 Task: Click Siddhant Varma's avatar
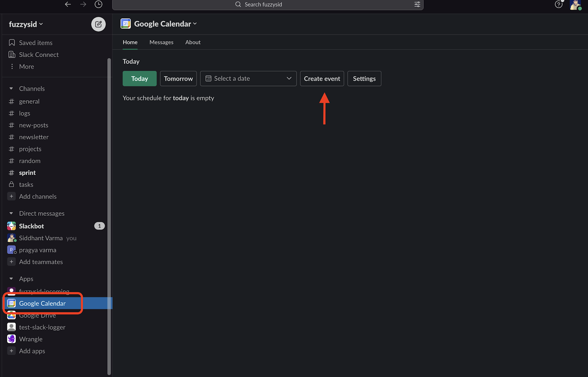pyautogui.click(x=11, y=238)
